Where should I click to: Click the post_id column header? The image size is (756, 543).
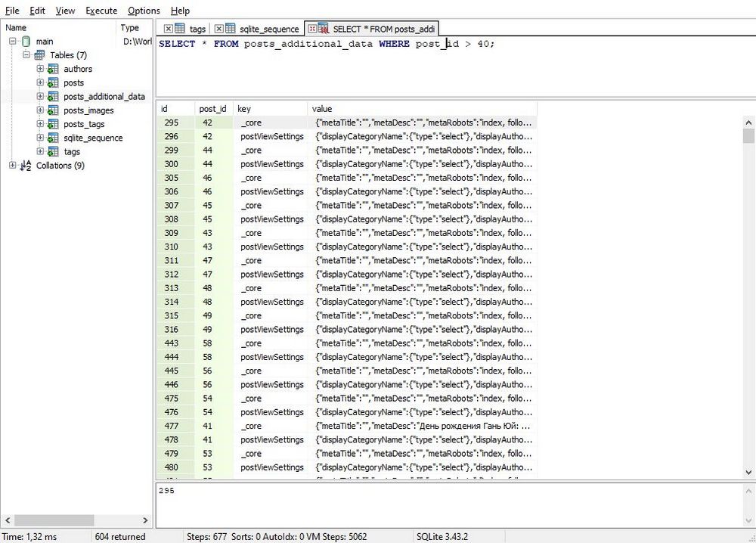[214, 109]
